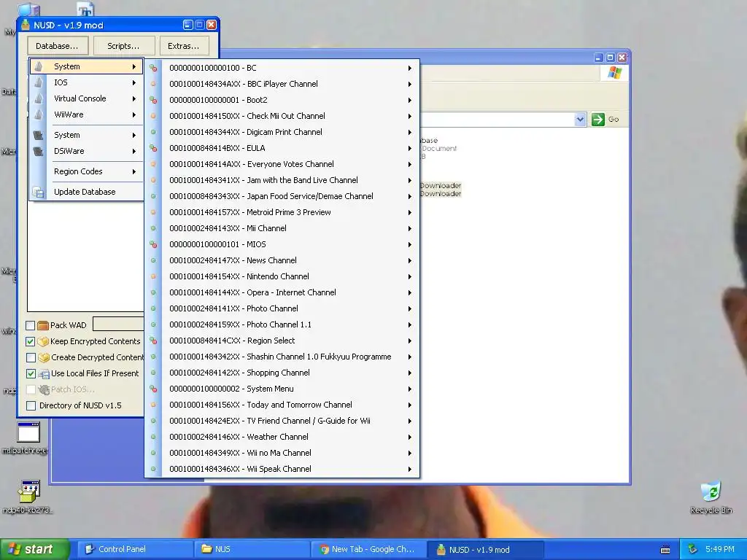Image resolution: width=747 pixels, height=560 pixels.
Task: Open the Explorer address bar dropdown
Action: point(580,120)
